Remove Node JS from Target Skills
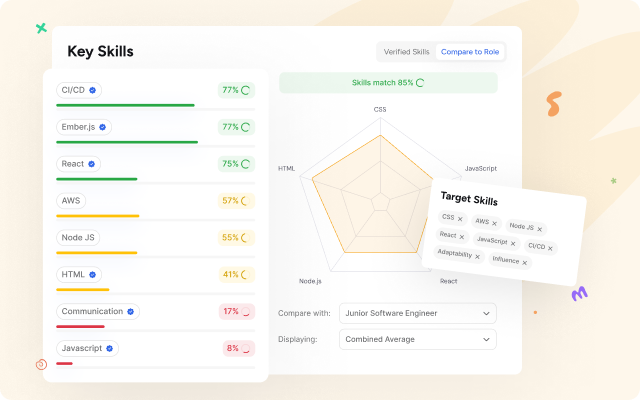The image size is (640, 400). click(x=539, y=229)
